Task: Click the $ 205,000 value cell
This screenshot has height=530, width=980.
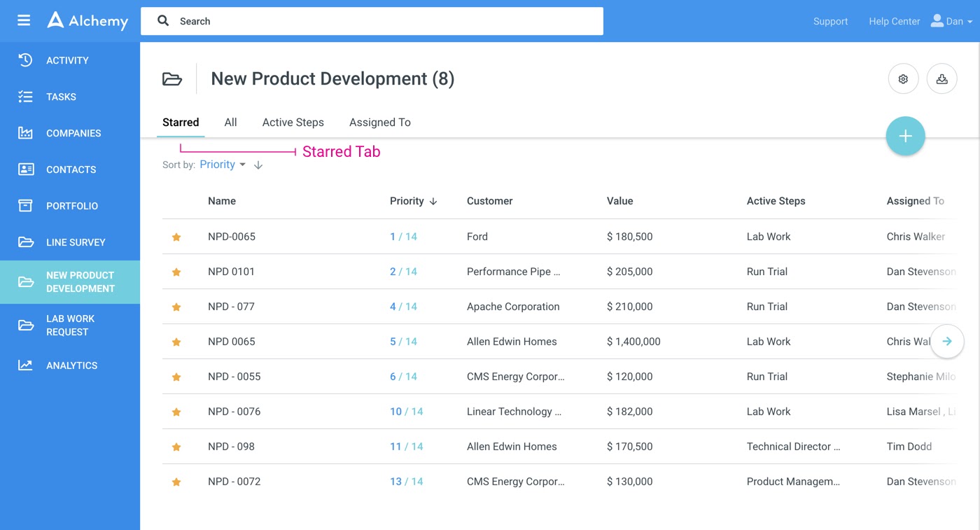Action: point(630,272)
